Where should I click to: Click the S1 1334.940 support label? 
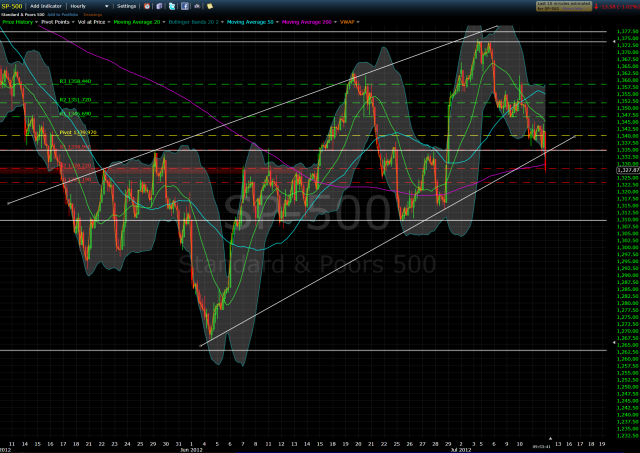pos(75,147)
